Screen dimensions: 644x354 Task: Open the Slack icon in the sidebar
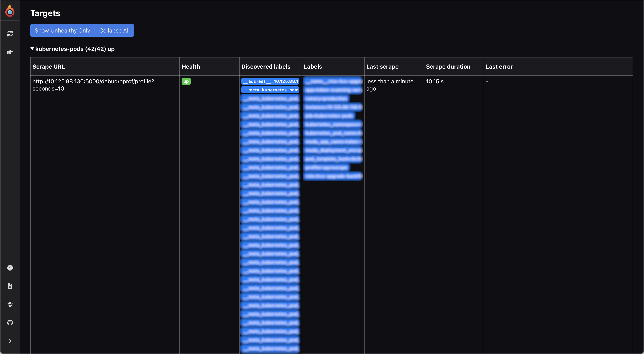point(10,304)
